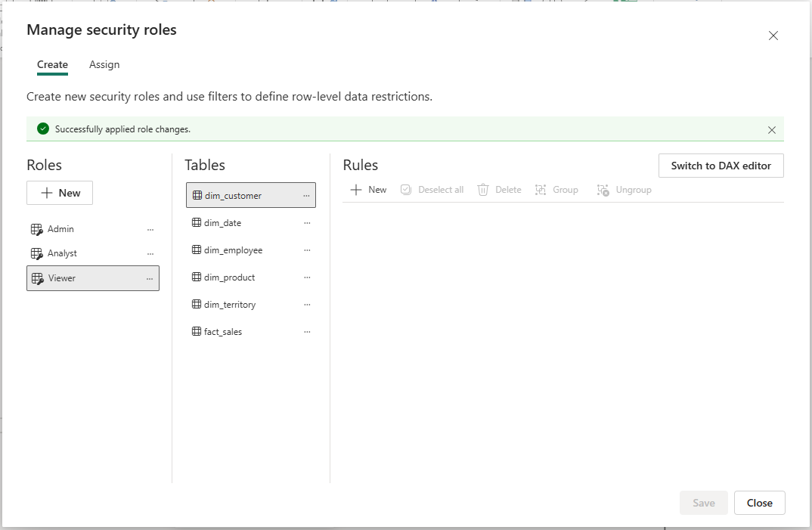
Task: Open more options for fact_sales table
Action: 307,332
